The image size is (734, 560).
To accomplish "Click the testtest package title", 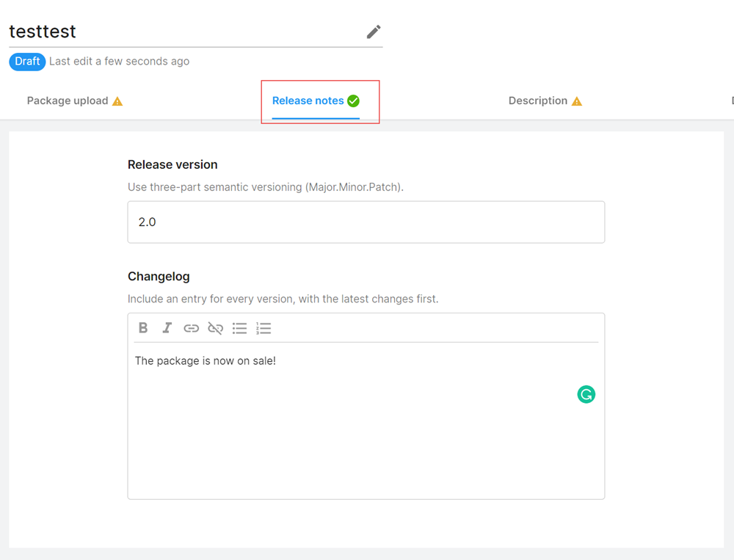I will coord(43,32).
